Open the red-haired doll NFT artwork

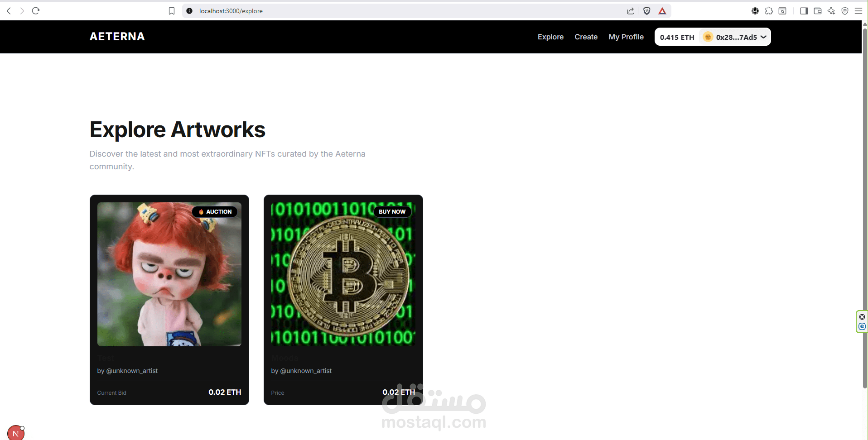click(169, 274)
